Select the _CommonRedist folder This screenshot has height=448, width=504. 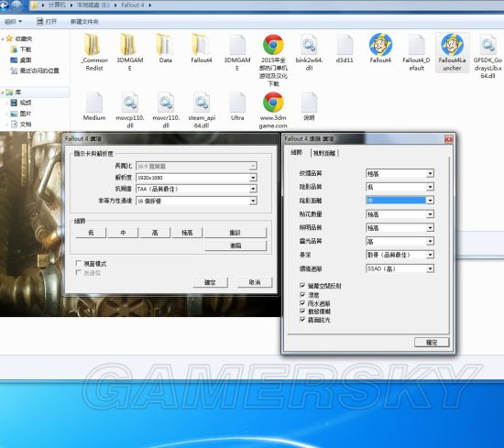[93, 52]
